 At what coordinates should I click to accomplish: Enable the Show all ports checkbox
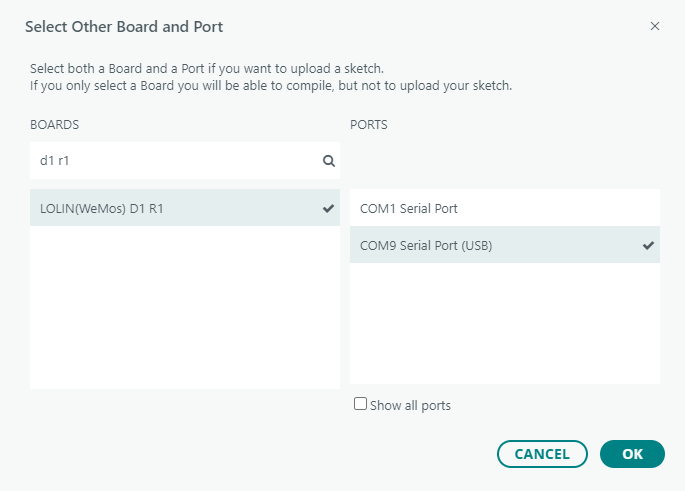click(x=361, y=404)
